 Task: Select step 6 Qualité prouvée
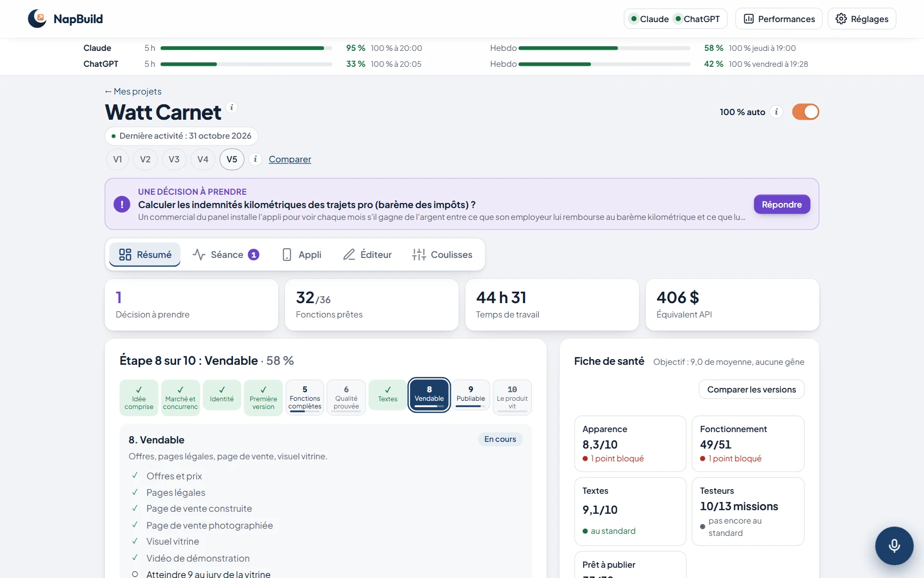(346, 398)
